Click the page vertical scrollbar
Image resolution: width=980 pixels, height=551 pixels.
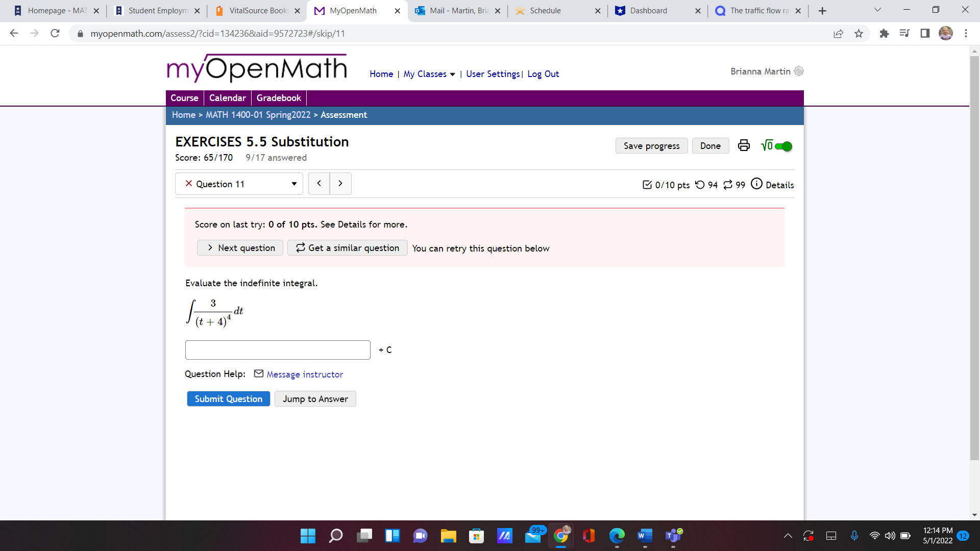(x=974, y=255)
